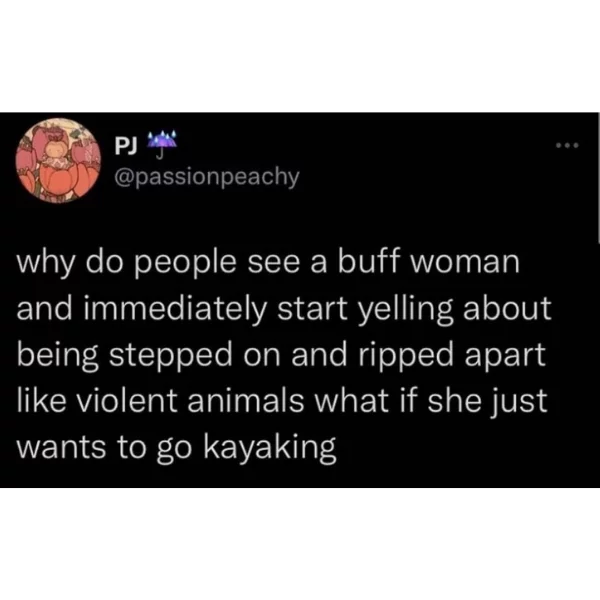Click the word "kayaking" in the tweet
The width and height of the screenshot is (600, 600).
pyautogui.click(x=269, y=447)
